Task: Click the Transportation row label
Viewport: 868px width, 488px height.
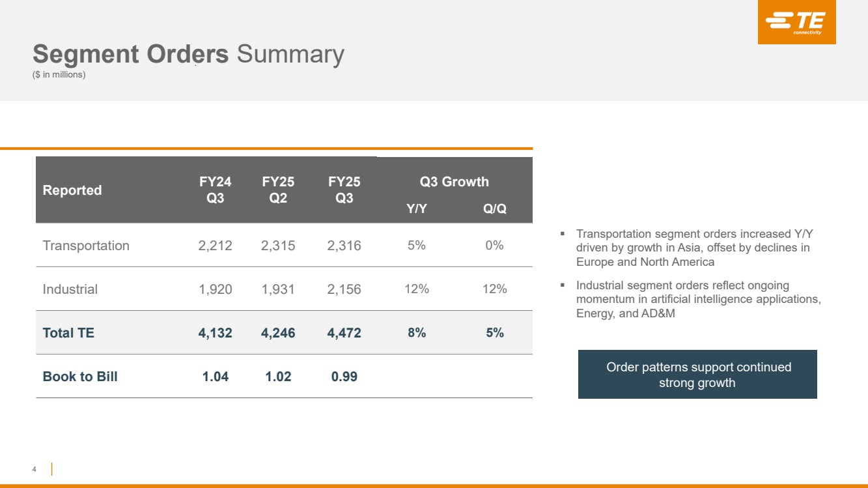Action: [x=86, y=246]
